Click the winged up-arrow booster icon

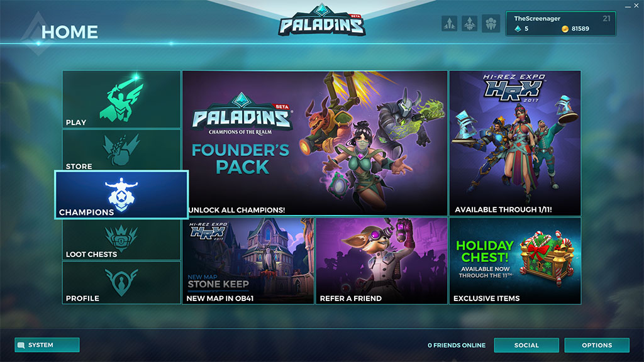click(x=469, y=23)
